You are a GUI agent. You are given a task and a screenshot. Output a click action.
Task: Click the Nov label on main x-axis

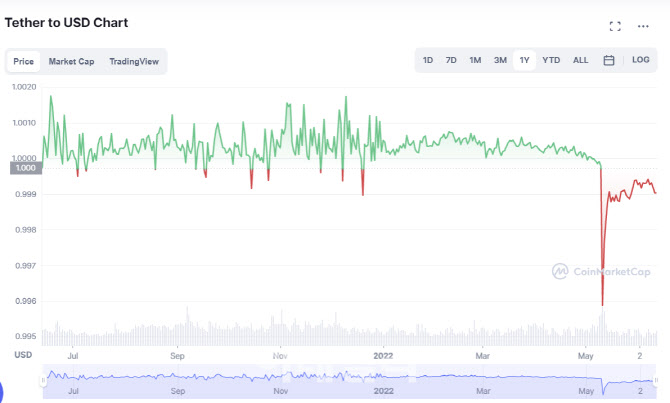pyautogui.click(x=280, y=356)
